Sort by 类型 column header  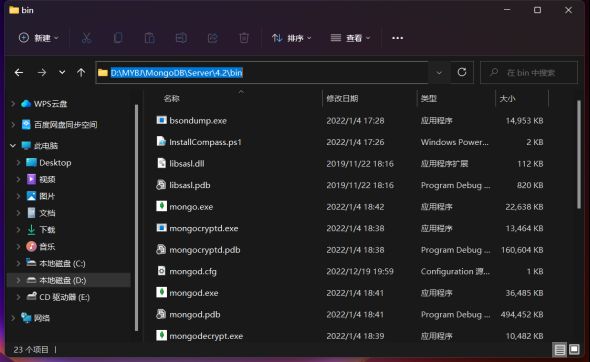[x=429, y=99]
